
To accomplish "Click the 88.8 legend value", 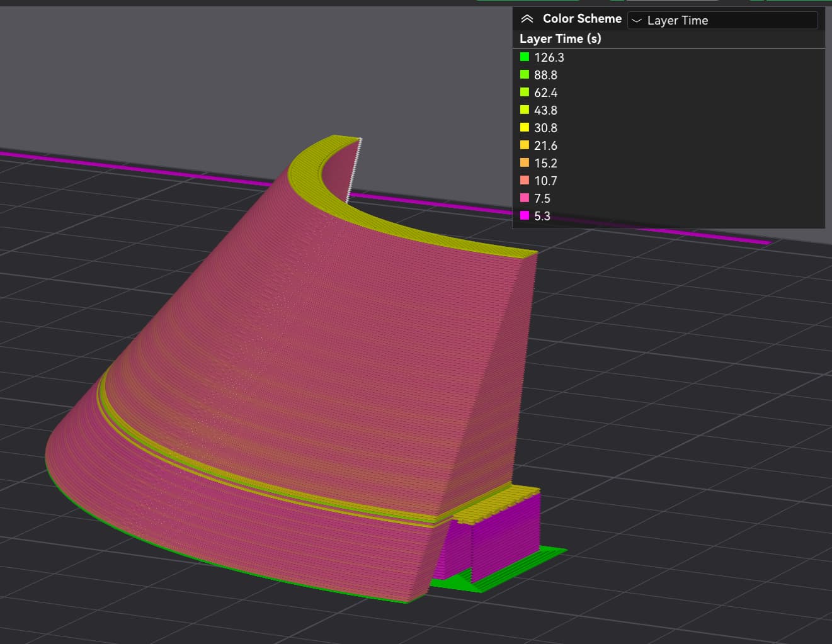I will 545,75.
